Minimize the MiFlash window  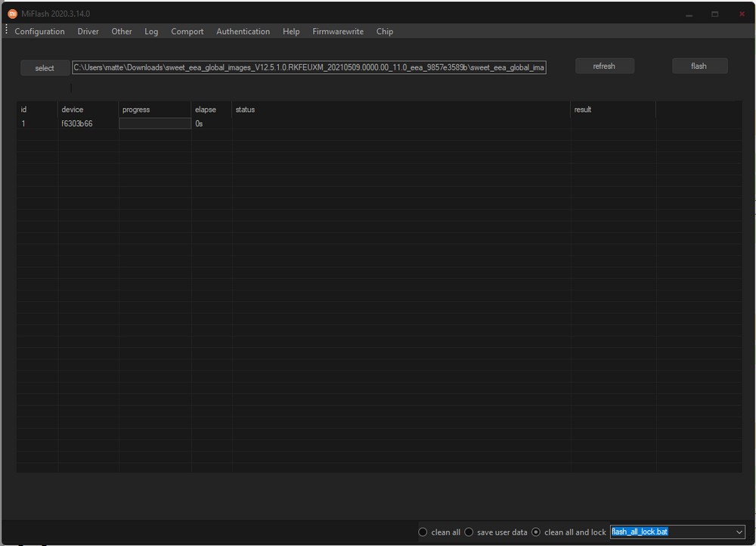click(689, 14)
